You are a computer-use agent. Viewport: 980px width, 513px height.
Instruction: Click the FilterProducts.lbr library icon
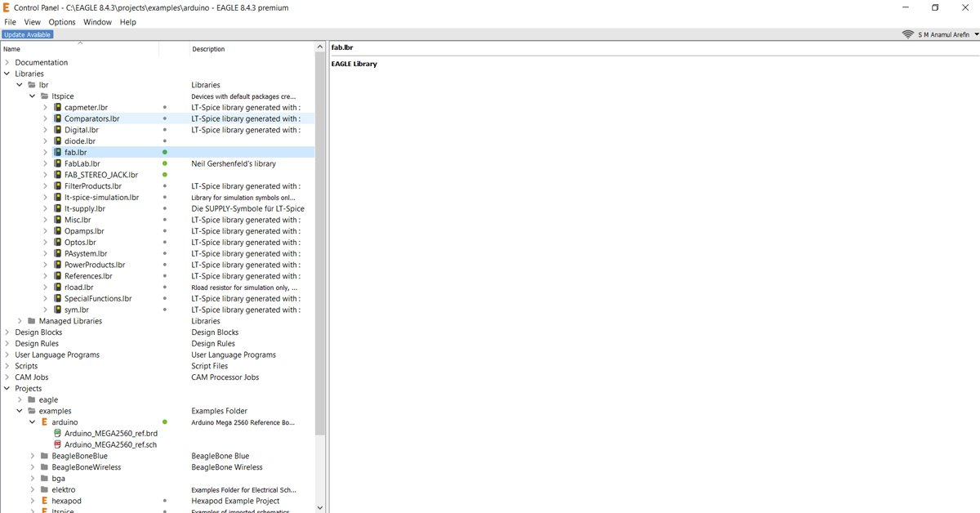pyautogui.click(x=58, y=186)
